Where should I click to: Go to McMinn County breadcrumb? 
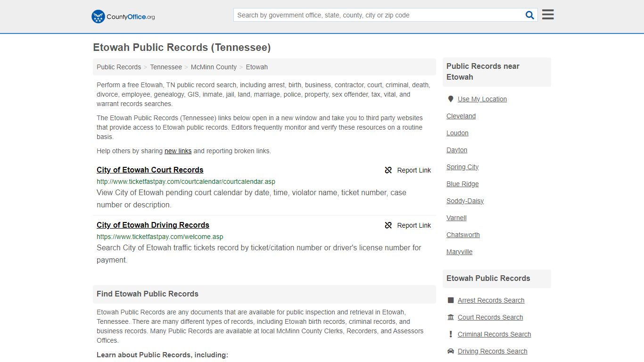(x=214, y=67)
